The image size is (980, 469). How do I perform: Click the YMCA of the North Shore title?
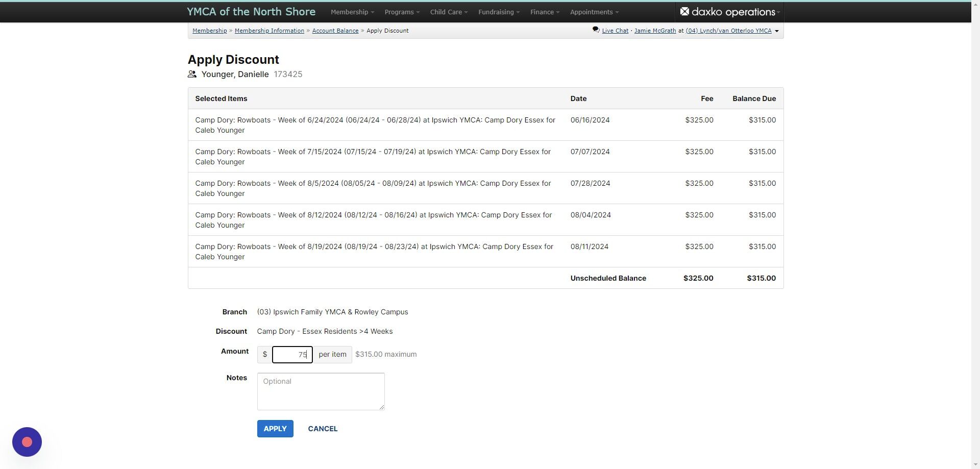(x=251, y=12)
